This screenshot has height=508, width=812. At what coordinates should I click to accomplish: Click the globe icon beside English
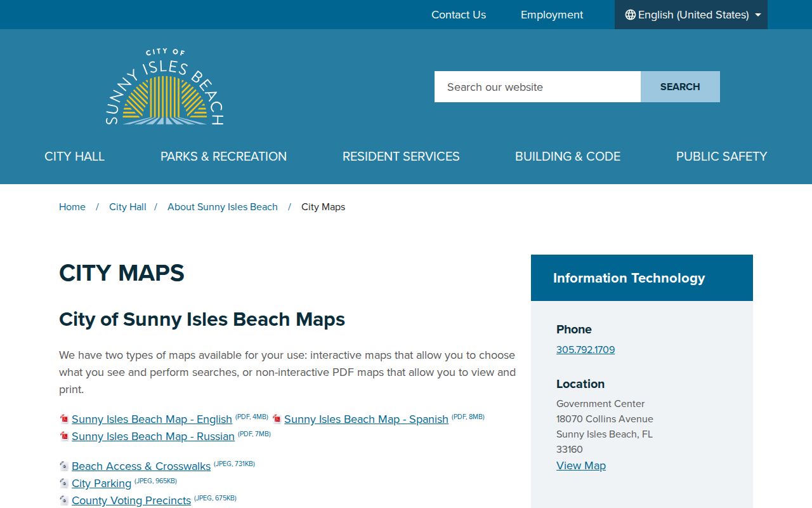(631, 15)
